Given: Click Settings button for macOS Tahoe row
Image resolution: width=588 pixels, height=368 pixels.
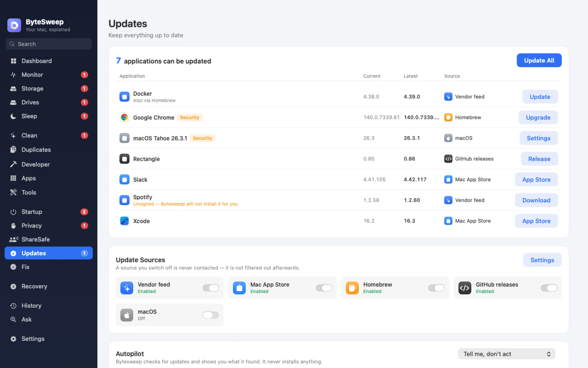Looking at the screenshot, I should tap(539, 138).
